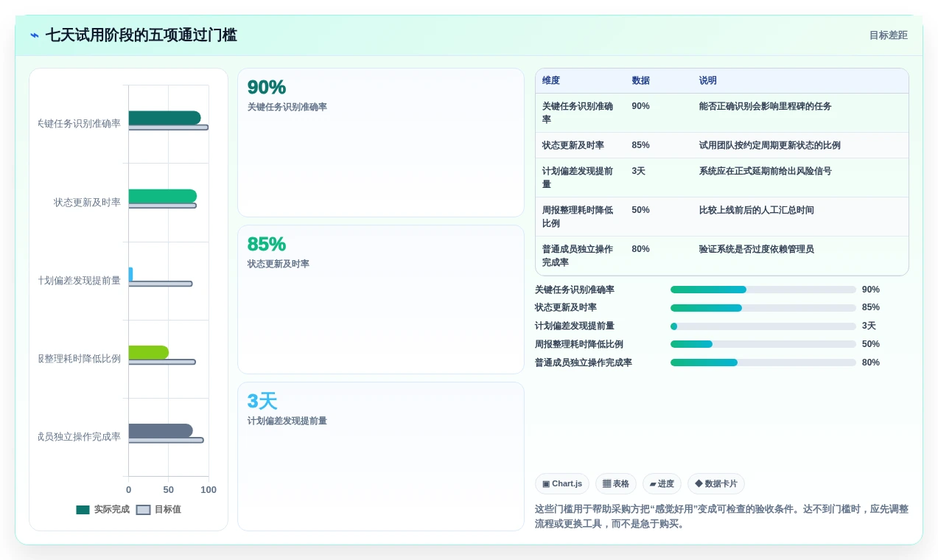938x560 pixels.
Task: Click table cell 验证系统是否过度依赖管理员
Action: (756, 249)
